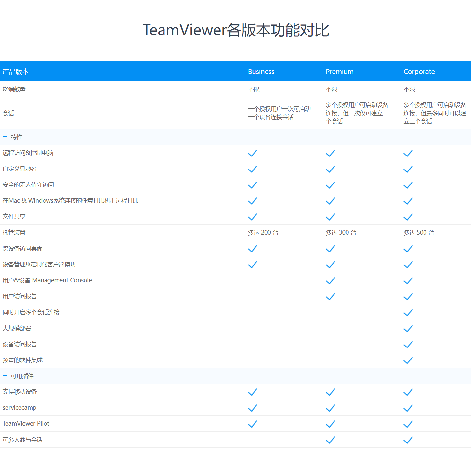471x476 pixels.
Task: Click the page title TeamViewer各版本功能对比
Action: (x=236, y=30)
